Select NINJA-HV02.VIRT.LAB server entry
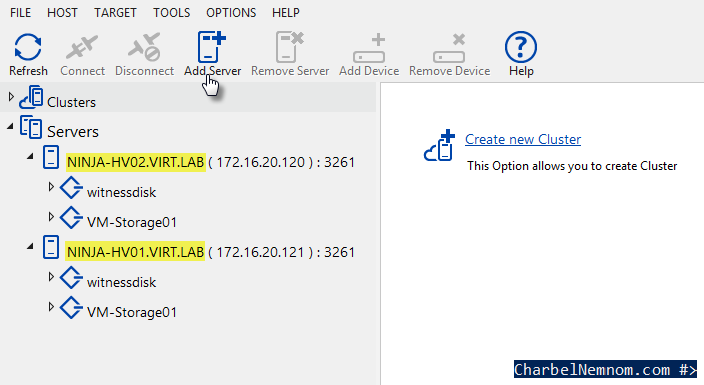Image resolution: width=704 pixels, height=385 pixels. [136, 162]
